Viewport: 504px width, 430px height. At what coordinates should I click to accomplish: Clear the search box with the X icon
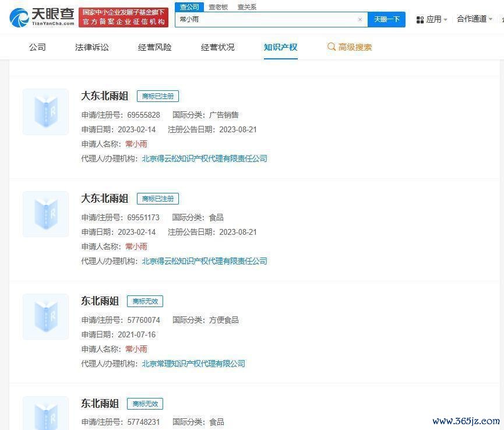(360, 19)
